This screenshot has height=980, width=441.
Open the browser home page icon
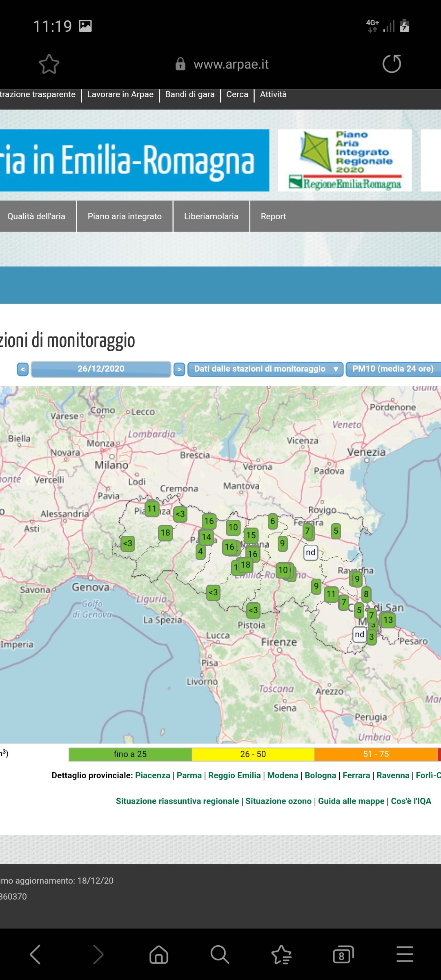point(159,954)
